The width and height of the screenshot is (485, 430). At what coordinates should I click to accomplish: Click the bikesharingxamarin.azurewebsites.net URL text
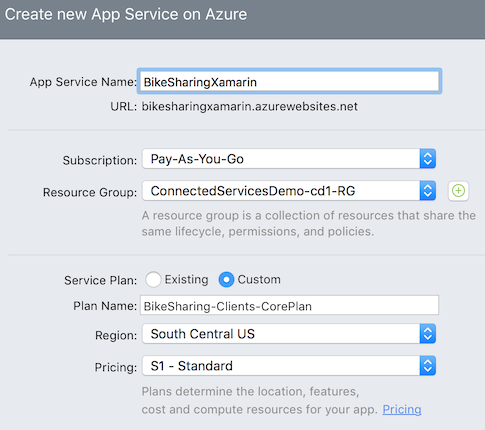249,107
